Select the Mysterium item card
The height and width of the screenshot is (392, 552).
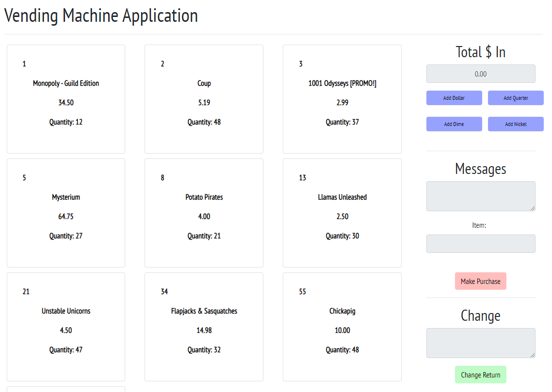point(66,213)
